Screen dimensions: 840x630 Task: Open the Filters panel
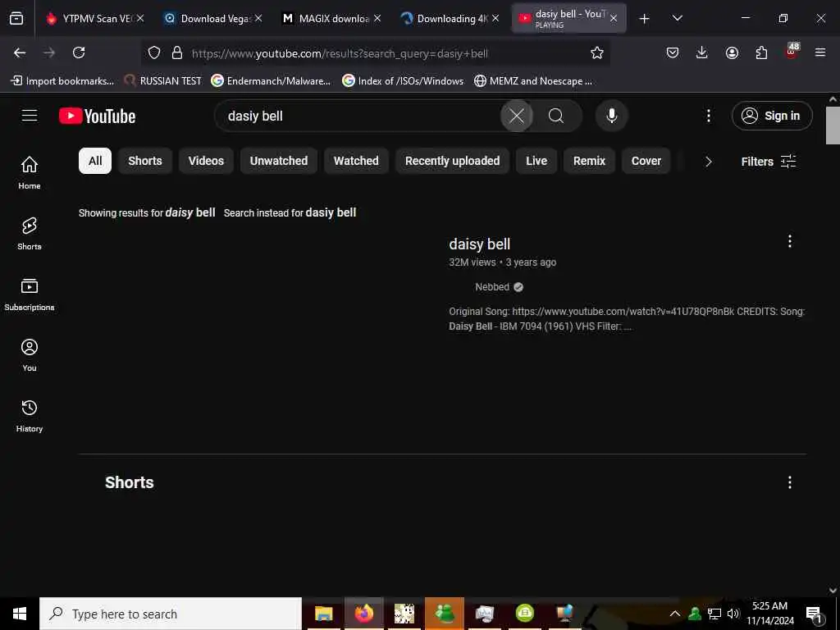pyautogui.click(x=768, y=162)
